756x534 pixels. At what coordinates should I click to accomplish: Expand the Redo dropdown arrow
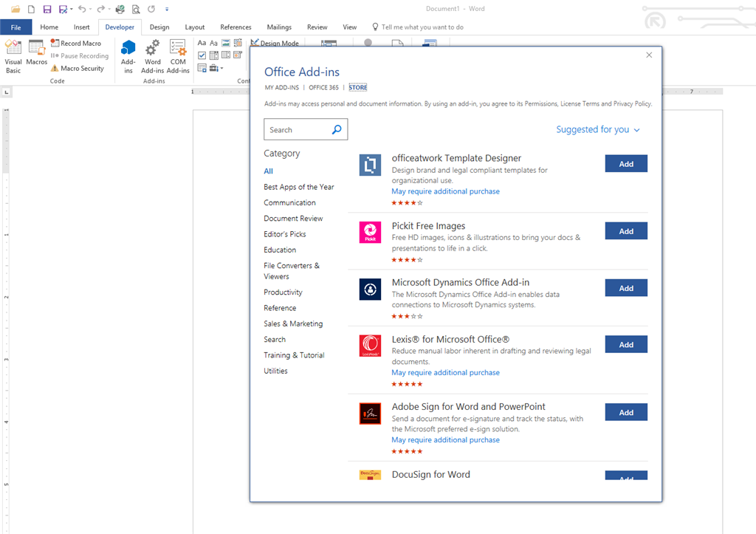109,9
